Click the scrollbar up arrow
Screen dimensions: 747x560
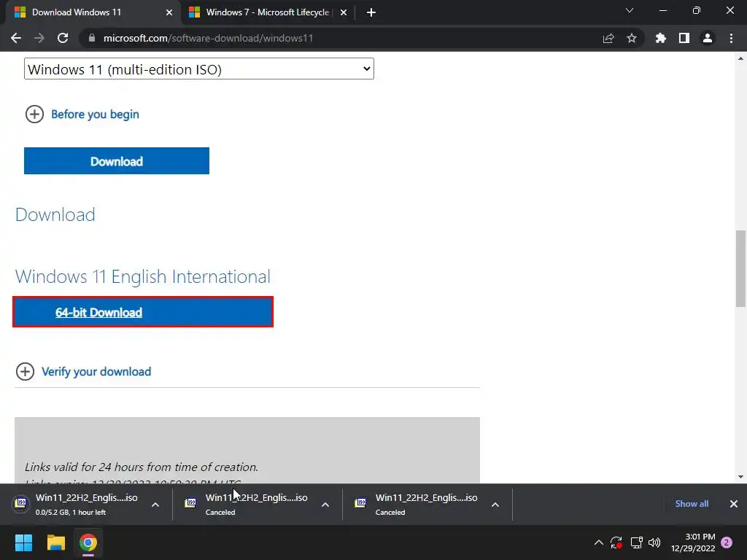pyautogui.click(x=740, y=58)
